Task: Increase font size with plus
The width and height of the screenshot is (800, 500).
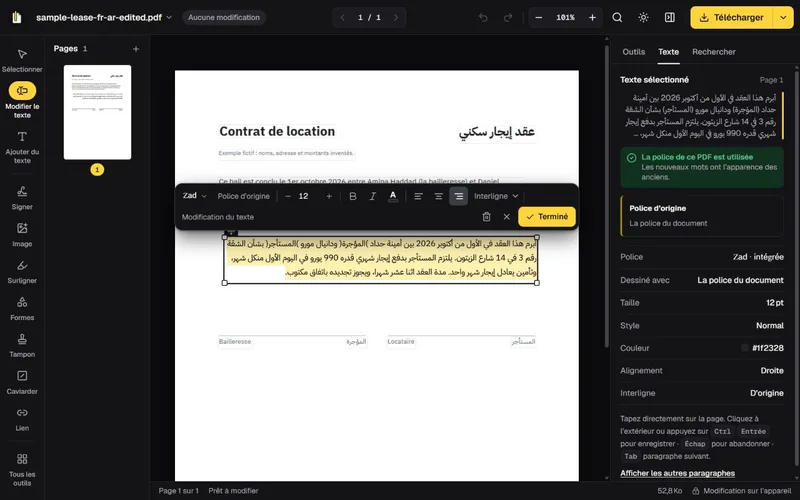Action: [x=329, y=196]
